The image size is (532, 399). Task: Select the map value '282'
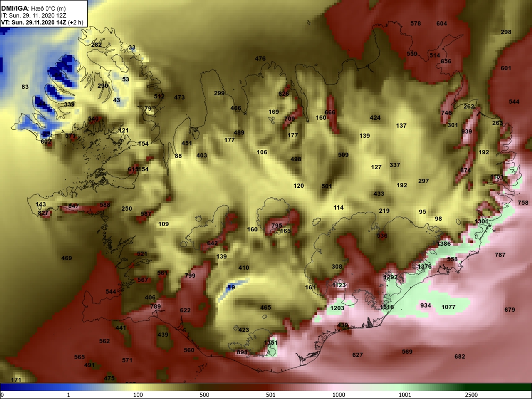96,45
